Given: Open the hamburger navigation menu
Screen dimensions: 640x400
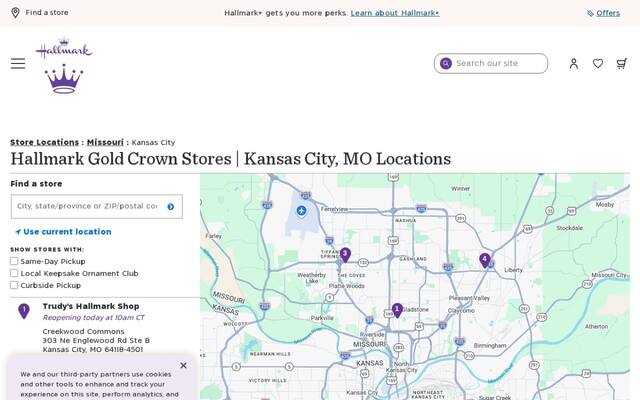Looking at the screenshot, I should click(x=18, y=63).
